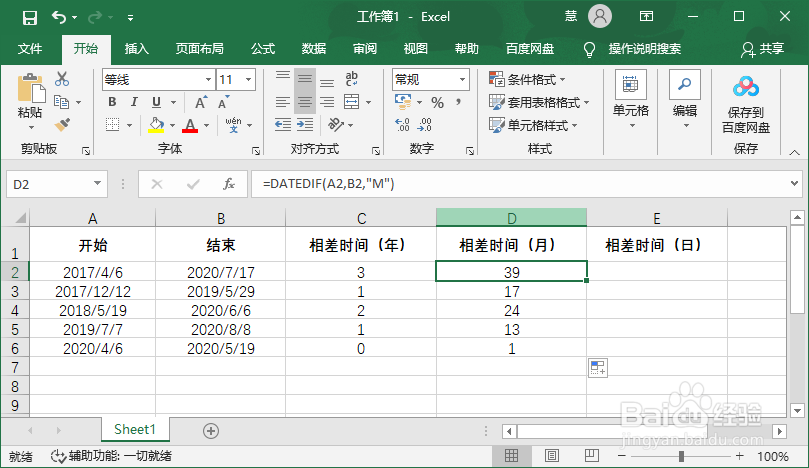Apply red font color
Image resolution: width=809 pixels, height=468 pixels.
pyautogui.click(x=190, y=124)
